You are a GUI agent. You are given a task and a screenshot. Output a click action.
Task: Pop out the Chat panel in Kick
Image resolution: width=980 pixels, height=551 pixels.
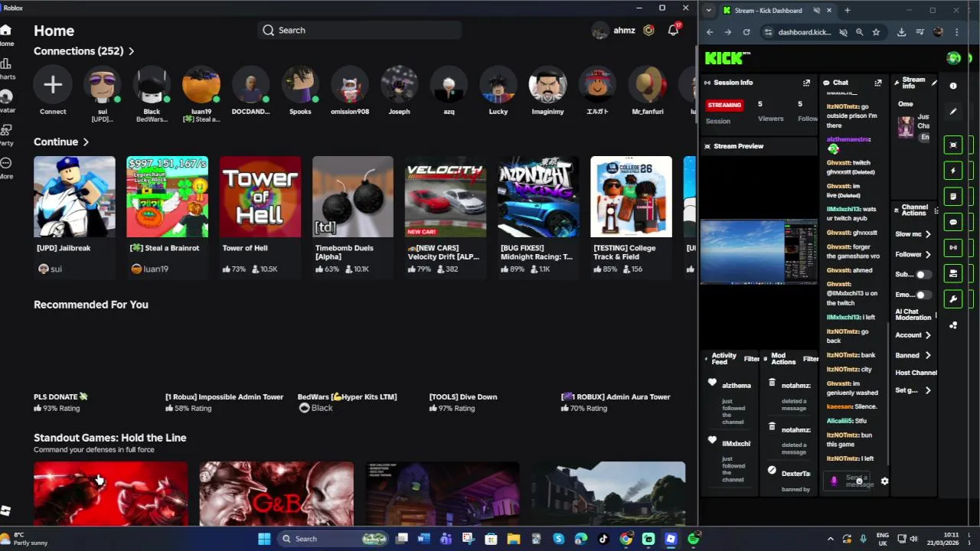pyautogui.click(x=877, y=83)
